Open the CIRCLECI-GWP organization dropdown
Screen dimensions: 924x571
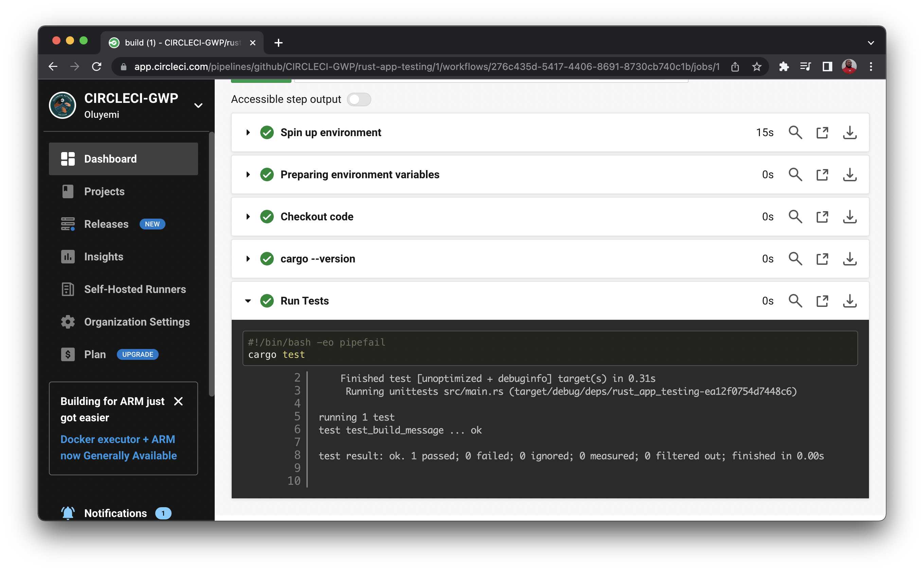tap(198, 105)
